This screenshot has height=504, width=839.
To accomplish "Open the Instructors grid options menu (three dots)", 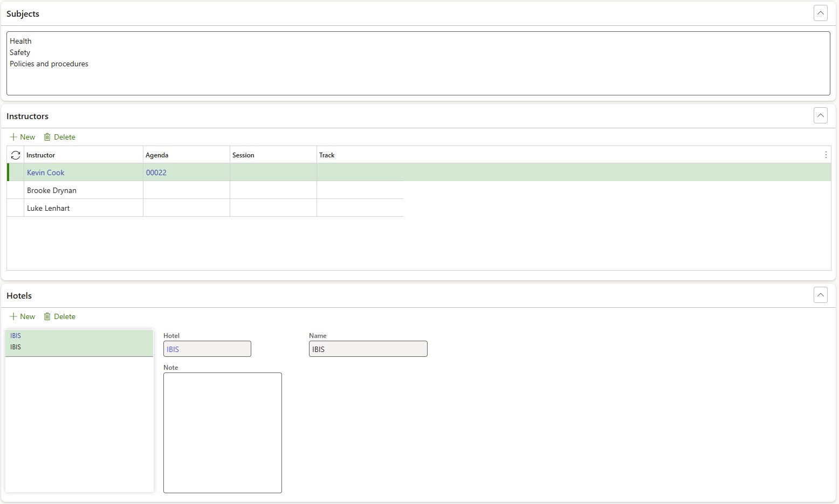I will (826, 155).
